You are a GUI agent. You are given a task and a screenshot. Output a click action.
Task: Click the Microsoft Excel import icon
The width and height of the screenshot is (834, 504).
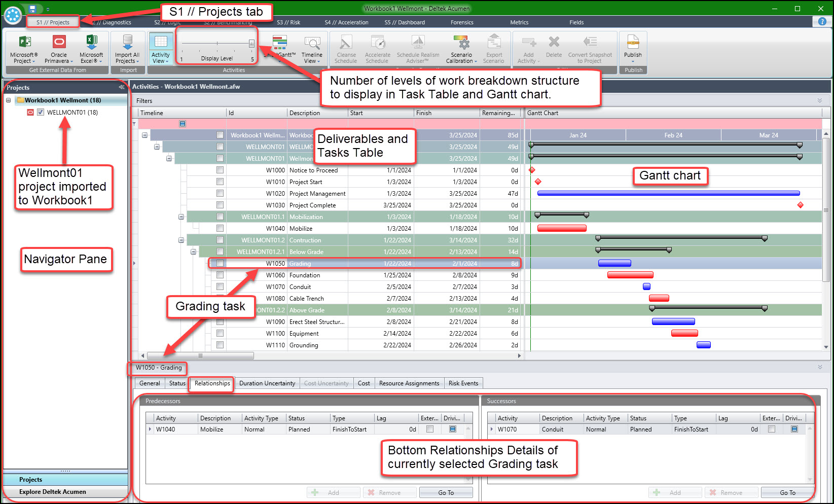point(91,43)
